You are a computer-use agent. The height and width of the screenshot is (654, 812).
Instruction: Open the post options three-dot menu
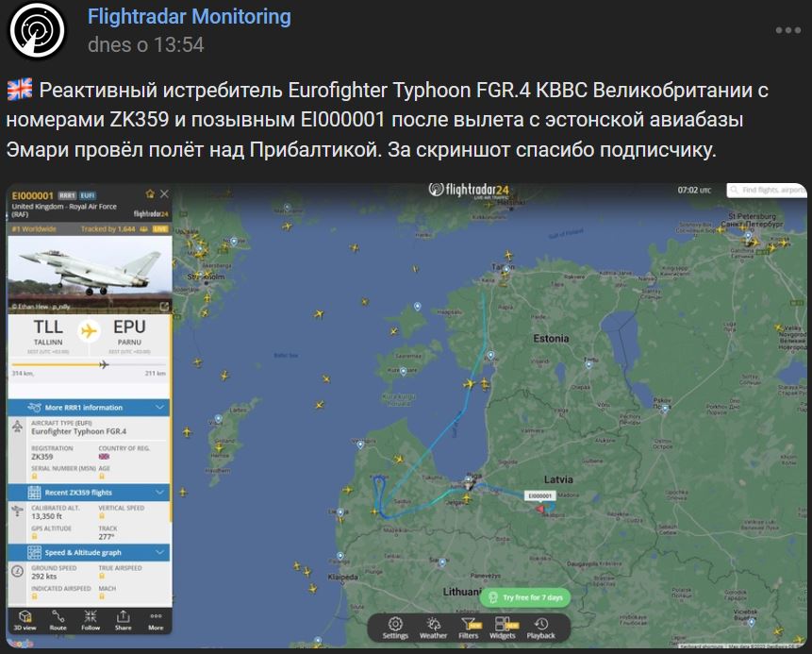coord(787,30)
